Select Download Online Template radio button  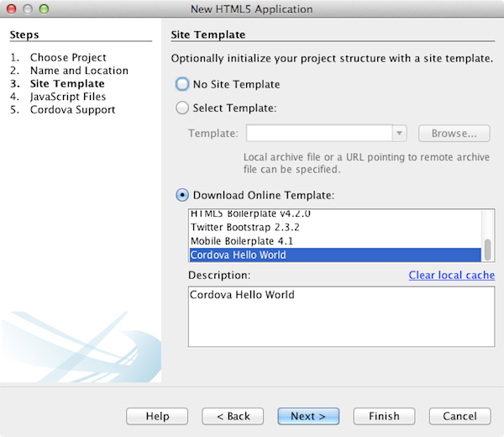(182, 195)
